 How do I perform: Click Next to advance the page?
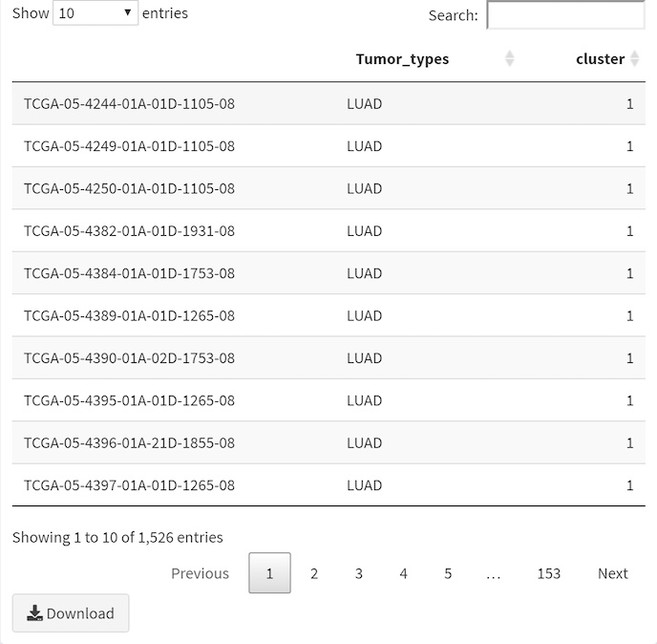(x=612, y=573)
